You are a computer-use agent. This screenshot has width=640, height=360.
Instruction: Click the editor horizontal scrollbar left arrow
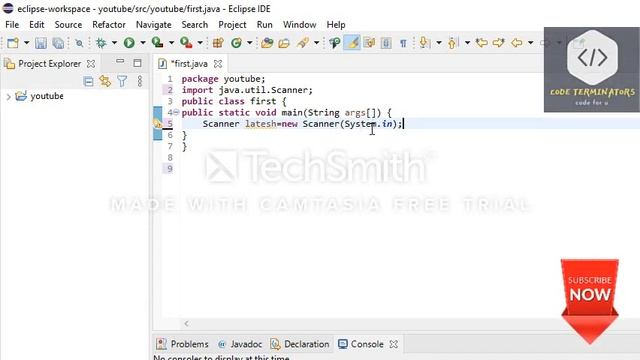[187, 323]
